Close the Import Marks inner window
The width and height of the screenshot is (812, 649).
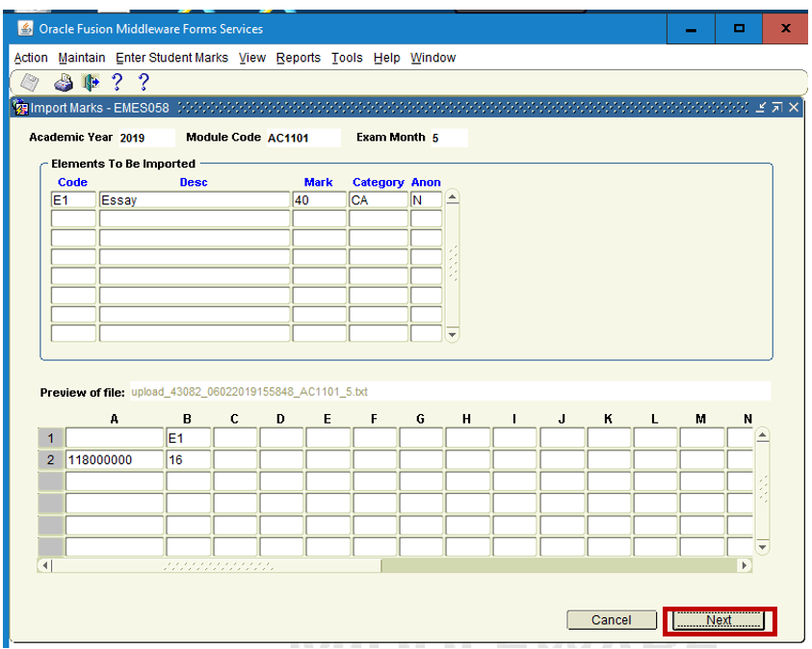(x=794, y=108)
